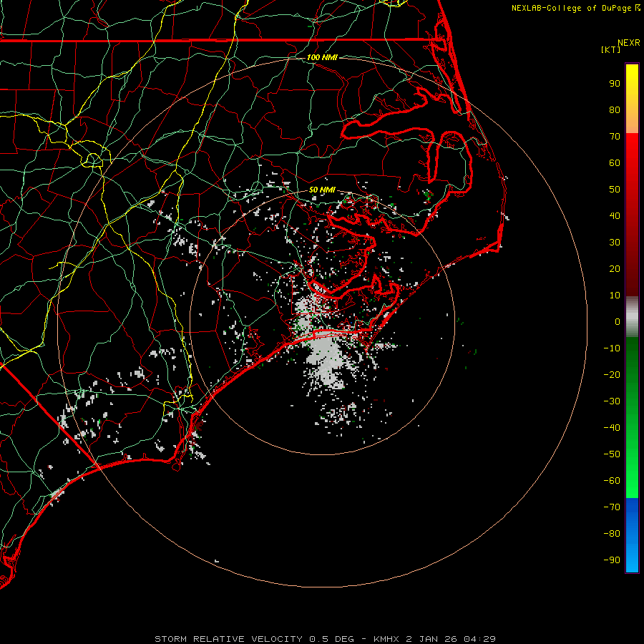Click the 20 knot value on the color scale
This screenshot has width=644, height=644.
[615, 269]
